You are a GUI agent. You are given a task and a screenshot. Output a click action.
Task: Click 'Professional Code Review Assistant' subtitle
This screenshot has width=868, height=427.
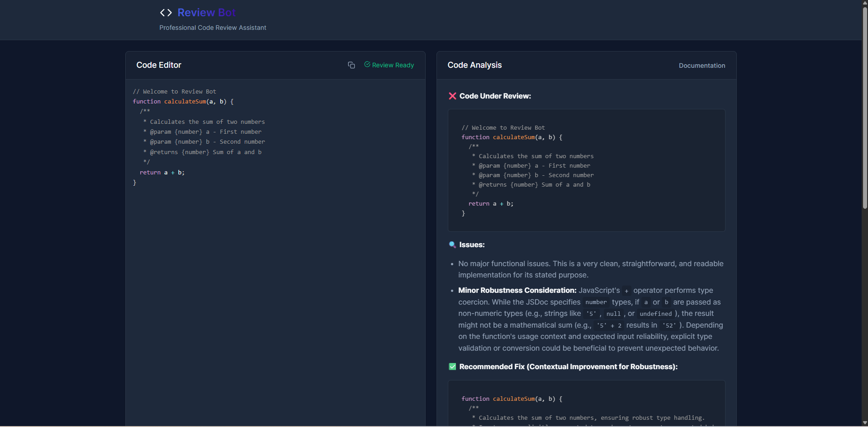click(x=213, y=28)
